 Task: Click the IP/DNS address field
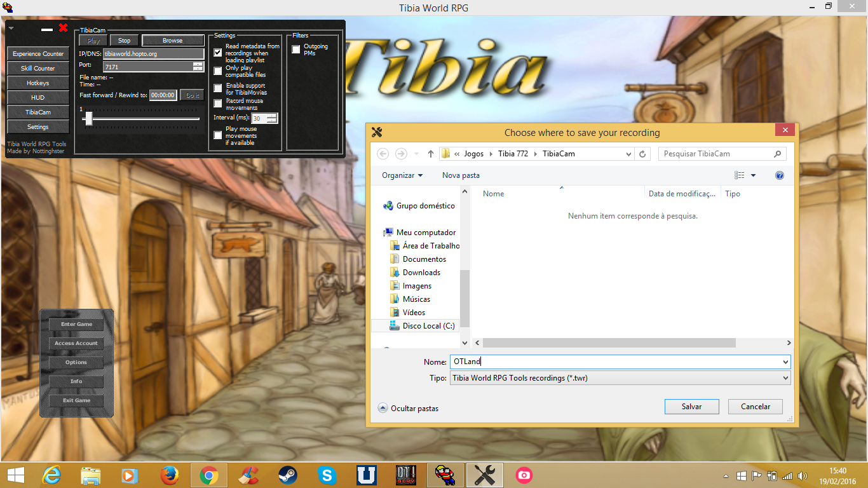point(154,54)
